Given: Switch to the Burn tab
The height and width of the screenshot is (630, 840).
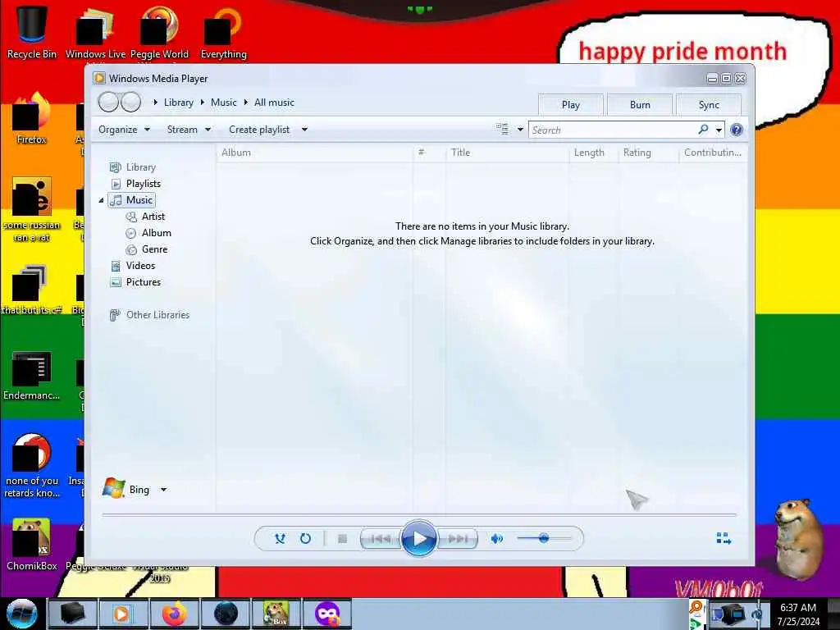Looking at the screenshot, I should click(x=640, y=105).
